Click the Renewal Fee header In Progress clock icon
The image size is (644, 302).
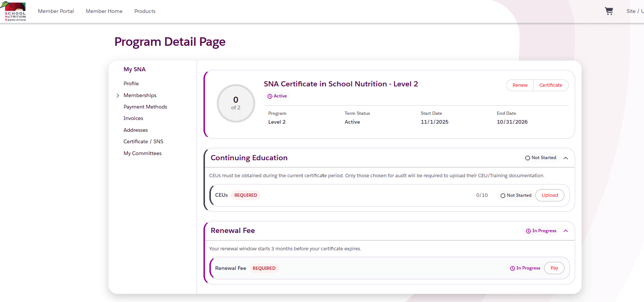tap(528, 231)
